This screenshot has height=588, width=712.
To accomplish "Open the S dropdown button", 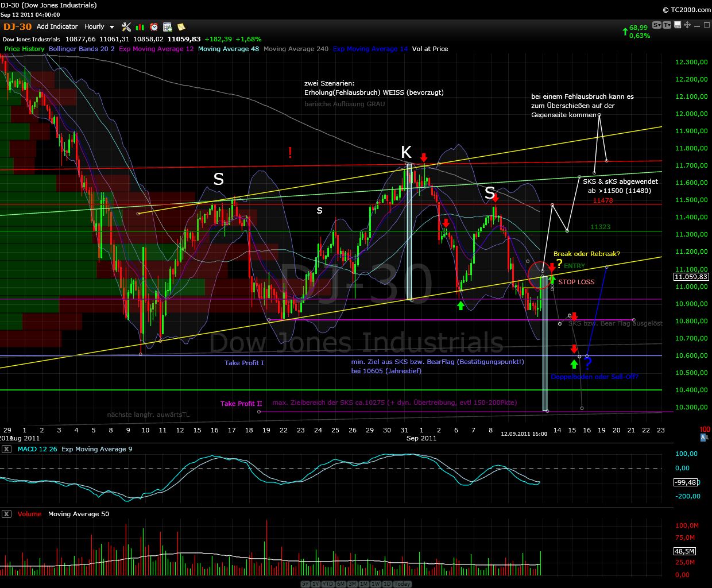I will click(657, 25).
